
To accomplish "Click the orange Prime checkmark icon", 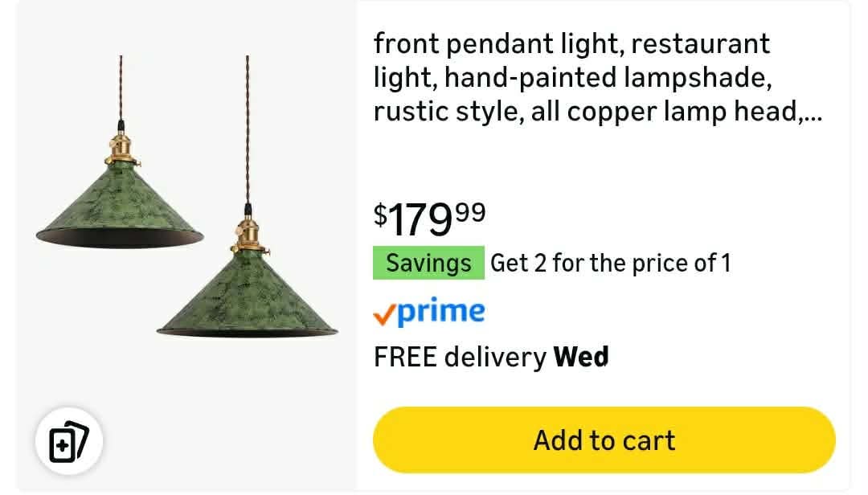I will pyautogui.click(x=384, y=314).
